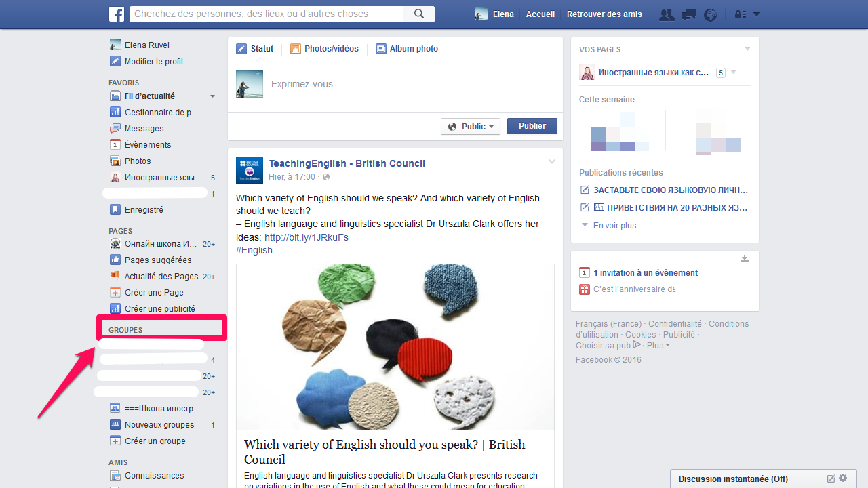Open Choisir sa pub link

tap(608, 346)
